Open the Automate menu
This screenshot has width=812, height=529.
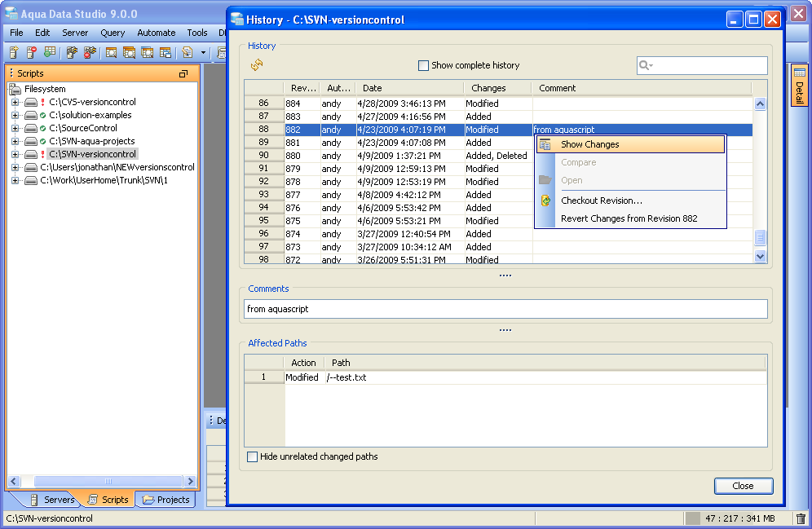click(157, 33)
